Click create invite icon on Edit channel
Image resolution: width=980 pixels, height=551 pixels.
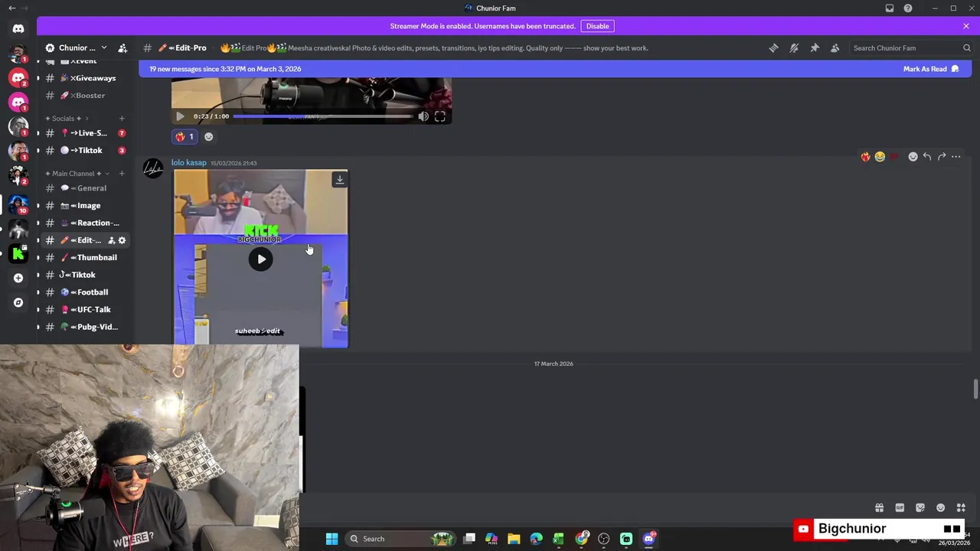click(111, 240)
